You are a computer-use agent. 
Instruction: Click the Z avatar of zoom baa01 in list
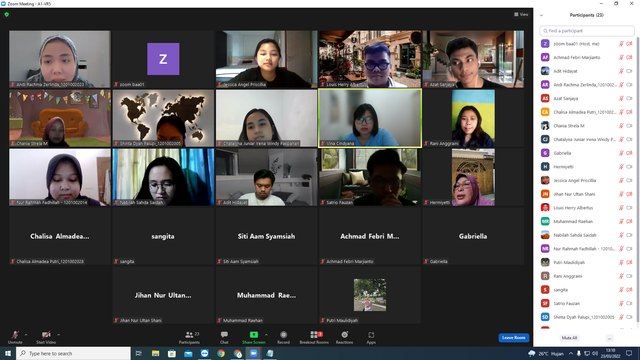click(545, 44)
